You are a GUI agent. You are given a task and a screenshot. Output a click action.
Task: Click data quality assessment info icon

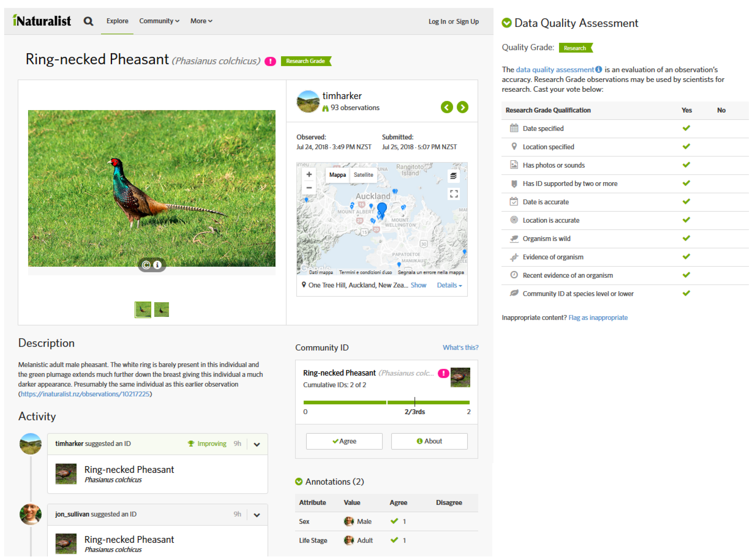599,70
